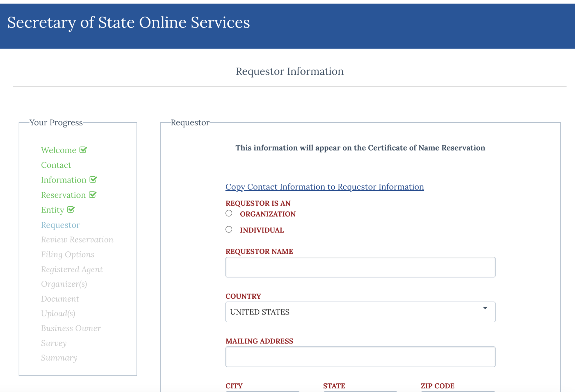Click the checkmark icon beside Welcome
The image size is (575, 392).
click(83, 150)
